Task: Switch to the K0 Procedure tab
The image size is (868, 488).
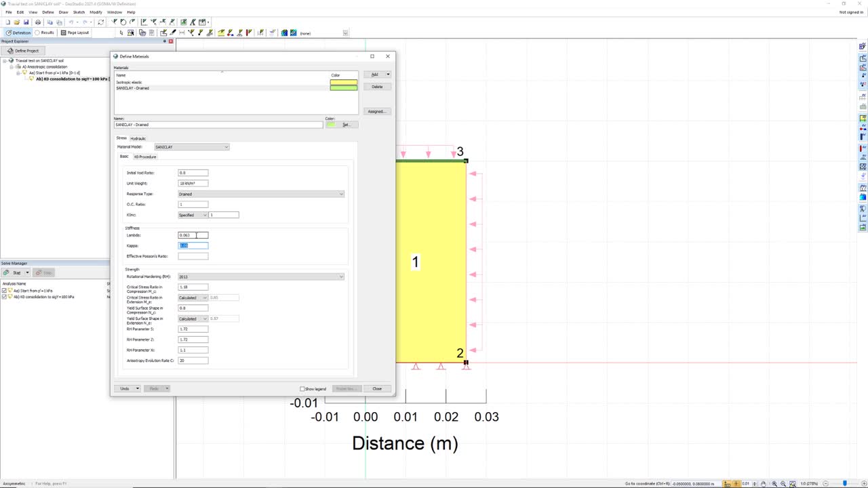Action: pos(144,157)
